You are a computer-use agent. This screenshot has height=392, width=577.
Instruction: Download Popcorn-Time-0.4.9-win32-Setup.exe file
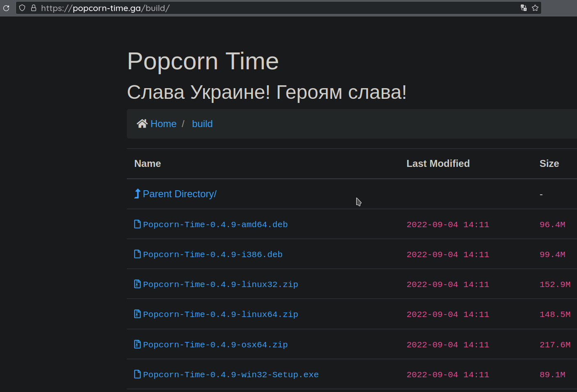231,375
